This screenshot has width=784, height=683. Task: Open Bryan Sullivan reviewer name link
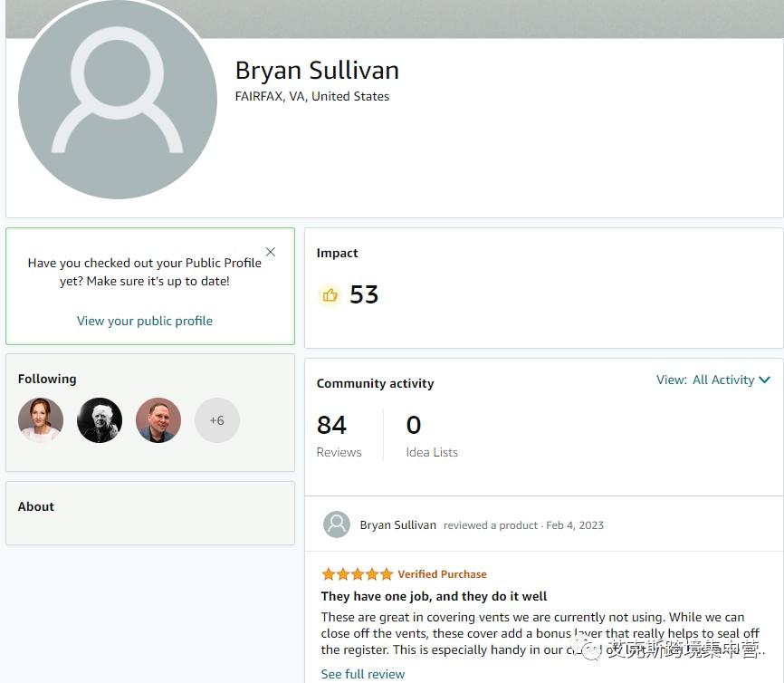point(397,525)
